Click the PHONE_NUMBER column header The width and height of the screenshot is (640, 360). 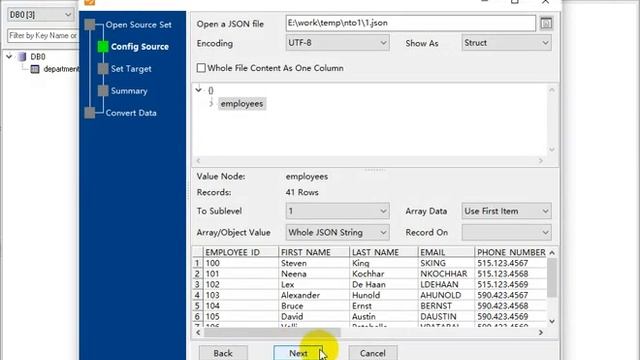(511, 252)
